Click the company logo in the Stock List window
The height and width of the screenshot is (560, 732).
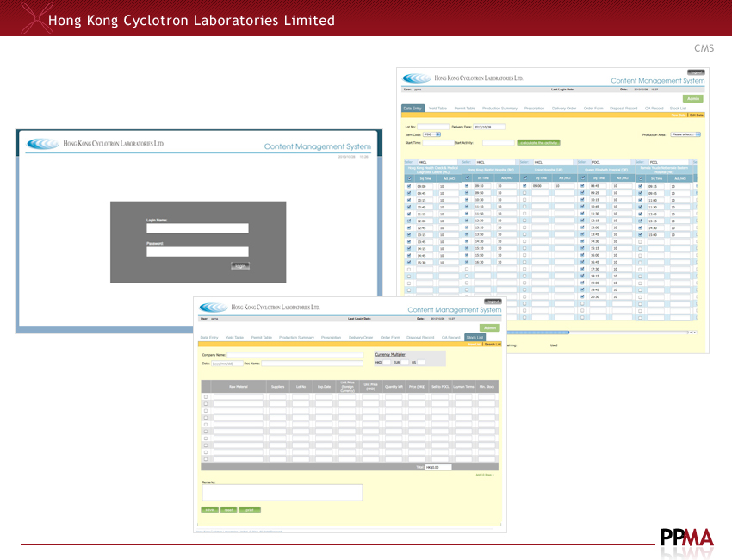pos(214,307)
